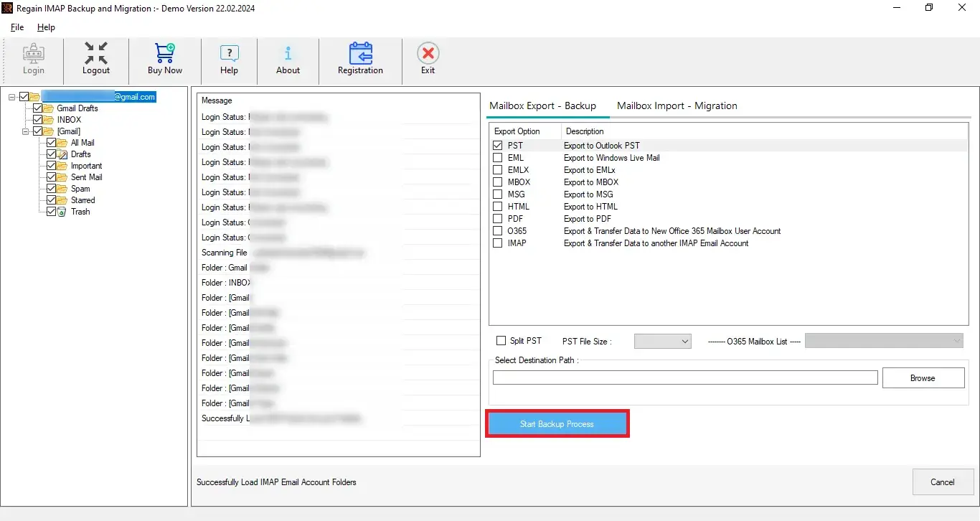This screenshot has width=980, height=521.
Task: Check the MSG export option
Action: point(498,194)
